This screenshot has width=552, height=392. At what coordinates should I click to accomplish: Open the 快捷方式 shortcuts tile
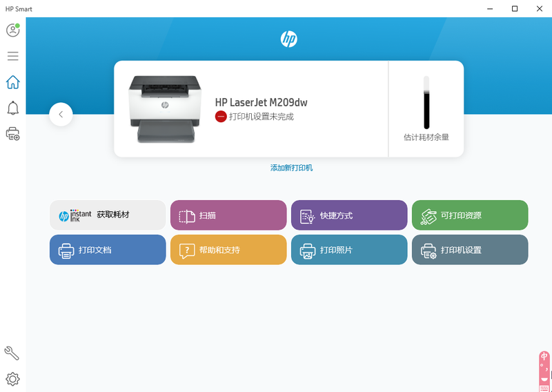click(349, 215)
